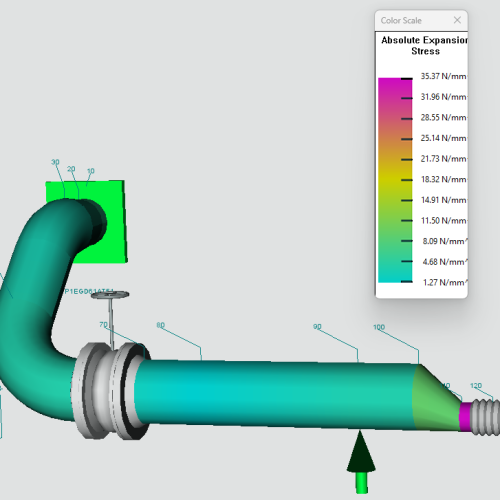Screen dimensions: 500x500
Task: Click node label 90
Action: tap(317, 327)
